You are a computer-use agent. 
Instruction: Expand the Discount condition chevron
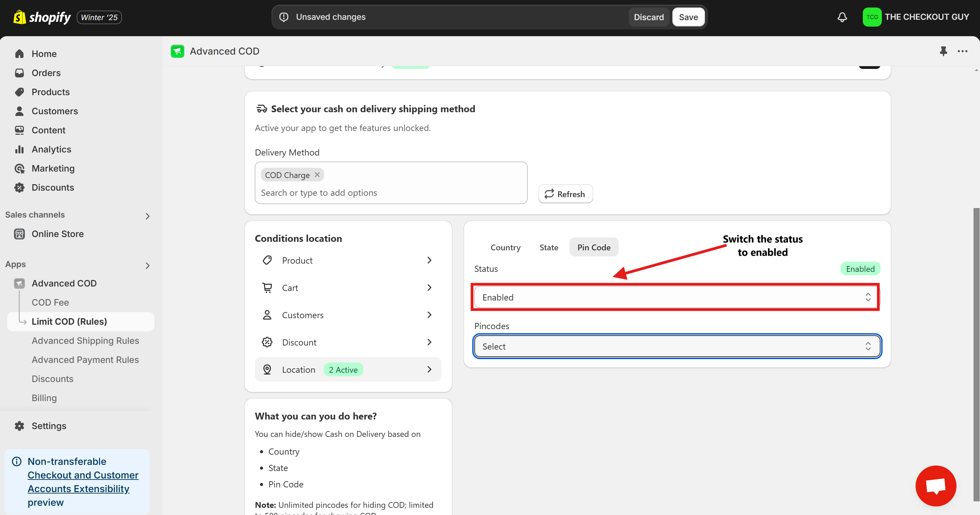pos(429,342)
